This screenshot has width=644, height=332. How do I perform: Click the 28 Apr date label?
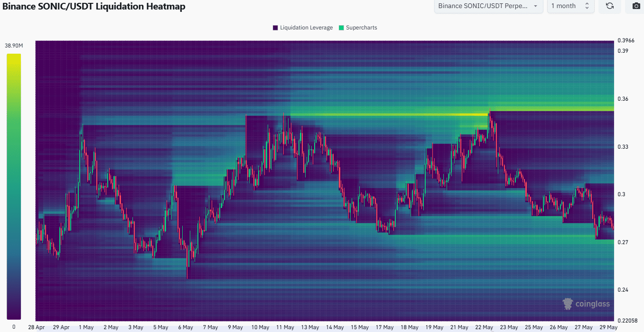point(37,327)
